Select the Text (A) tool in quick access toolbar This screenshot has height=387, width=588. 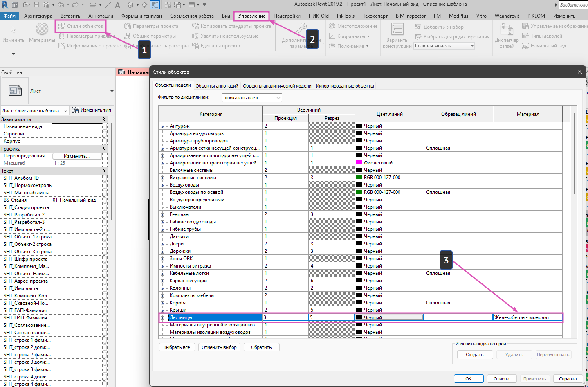point(117,5)
